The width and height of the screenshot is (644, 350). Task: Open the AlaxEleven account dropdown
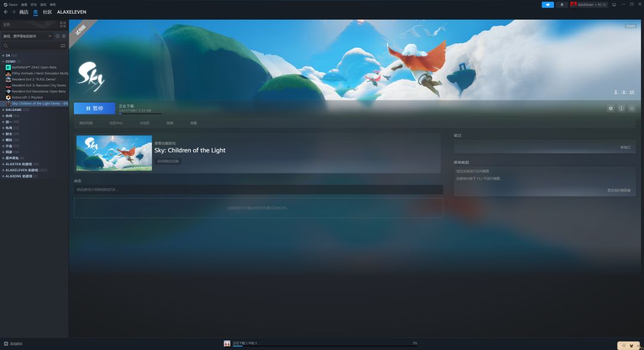pos(589,5)
